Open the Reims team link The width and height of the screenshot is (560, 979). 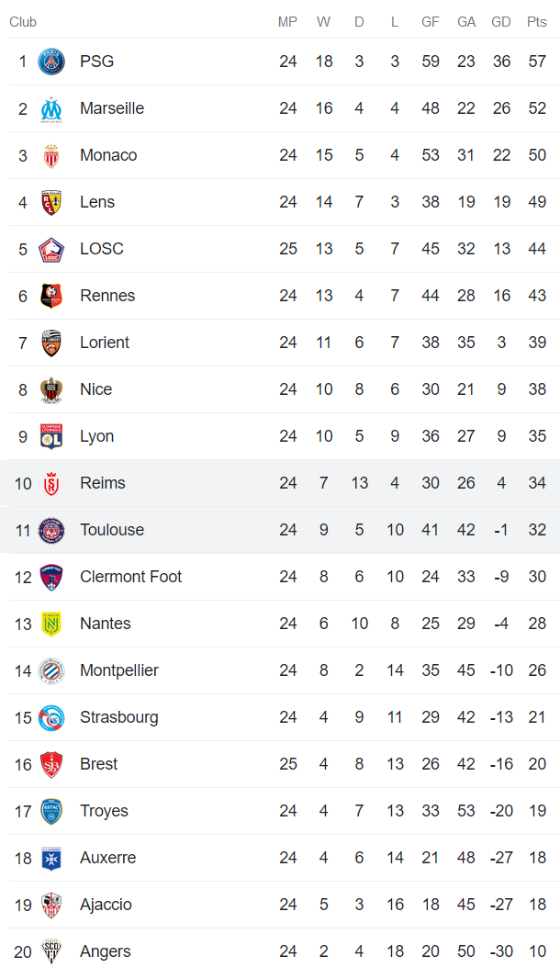[102, 483]
